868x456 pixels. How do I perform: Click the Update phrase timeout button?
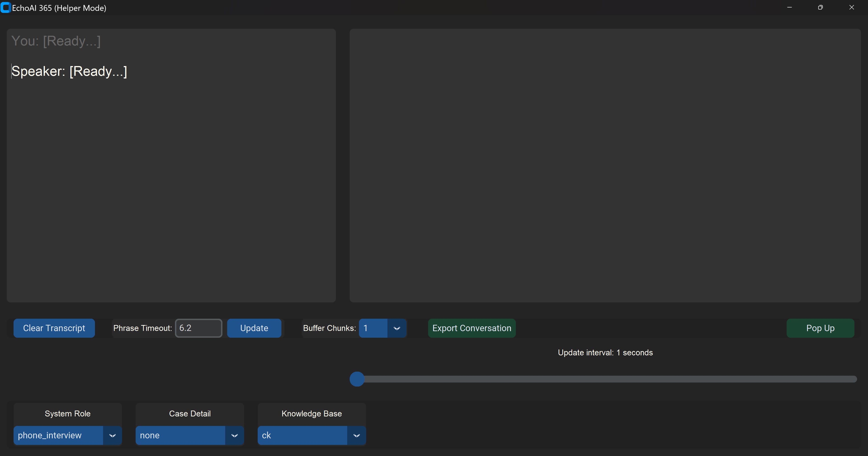[x=254, y=328]
